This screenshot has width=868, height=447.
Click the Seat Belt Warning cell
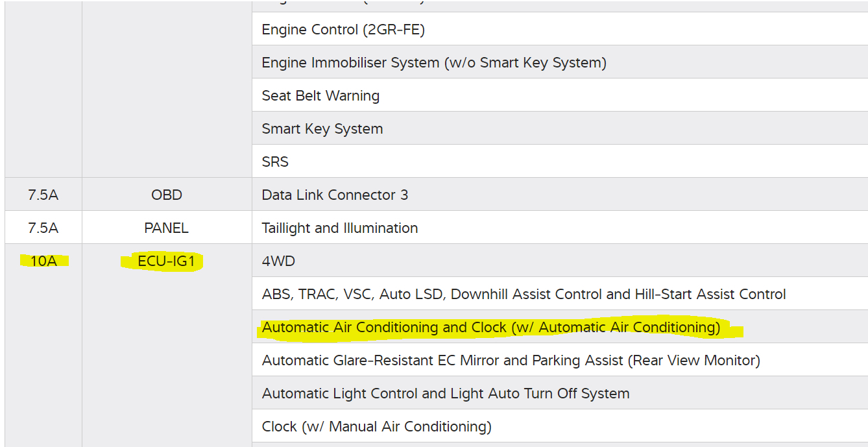tap(320, 96)
